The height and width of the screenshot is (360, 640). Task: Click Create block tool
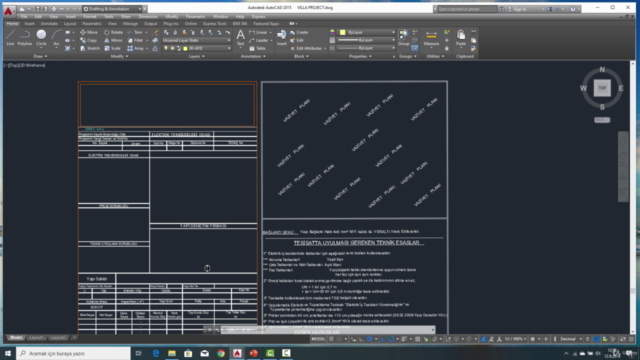coord(299,32)
